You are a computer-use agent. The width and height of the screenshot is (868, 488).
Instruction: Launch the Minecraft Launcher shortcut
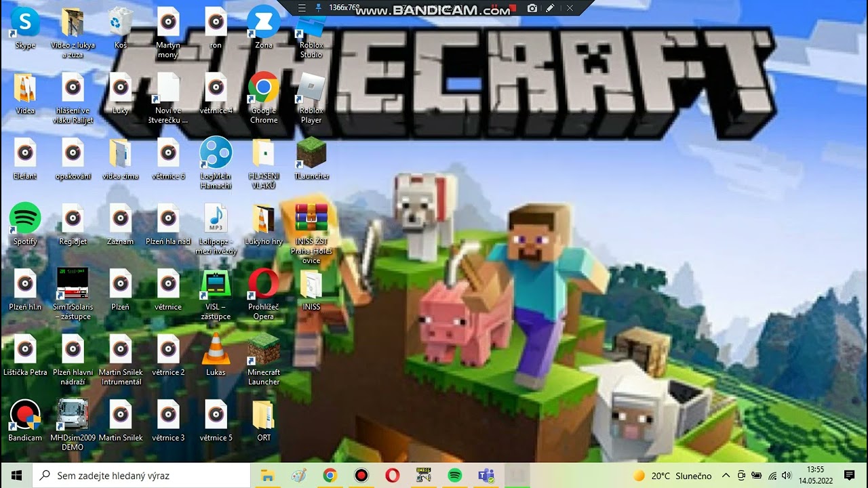click(x=264, y=359)
